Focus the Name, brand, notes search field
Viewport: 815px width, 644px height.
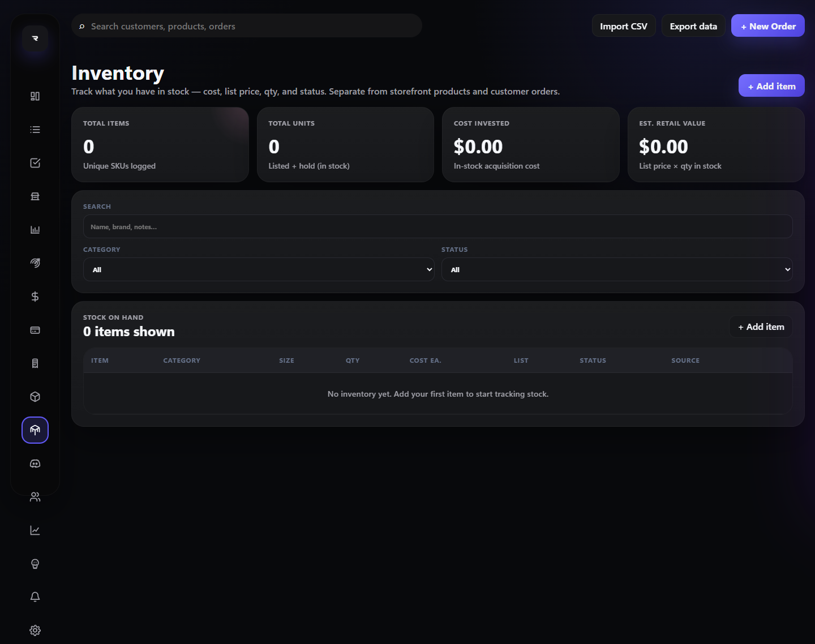tap(438, 226)
